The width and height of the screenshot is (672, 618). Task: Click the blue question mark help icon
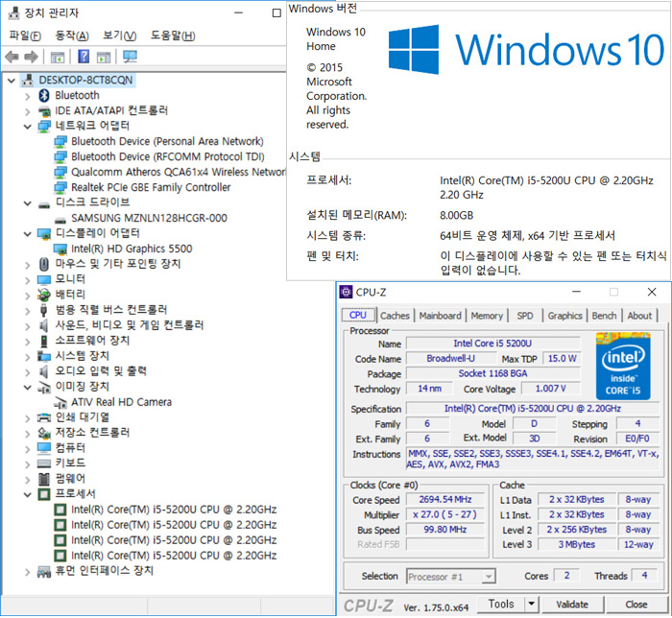point(84,56)
